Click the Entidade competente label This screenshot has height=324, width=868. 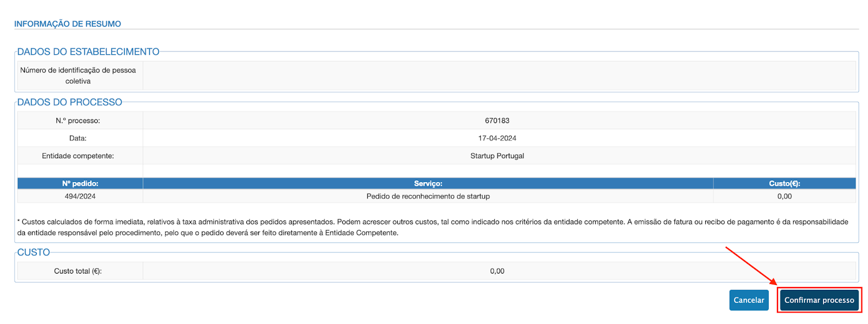[x=78, y=156]
